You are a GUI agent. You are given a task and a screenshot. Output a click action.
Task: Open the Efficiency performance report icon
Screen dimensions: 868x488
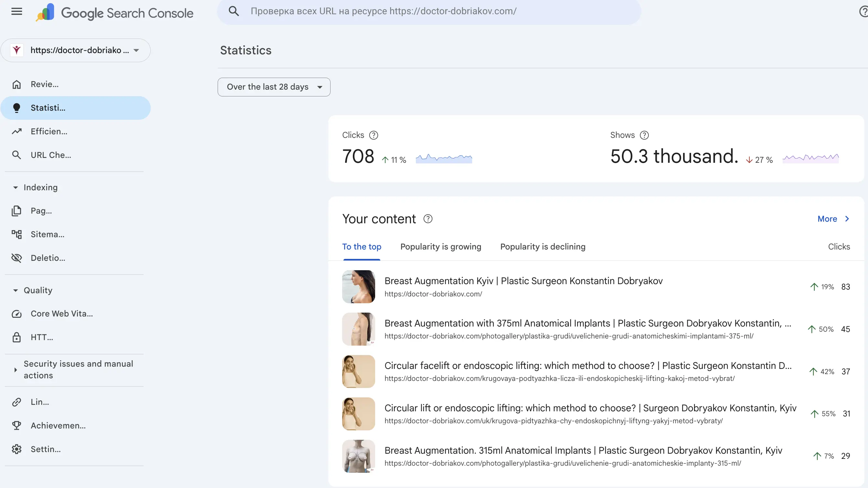pyautogui.click(x=16, y=131)
